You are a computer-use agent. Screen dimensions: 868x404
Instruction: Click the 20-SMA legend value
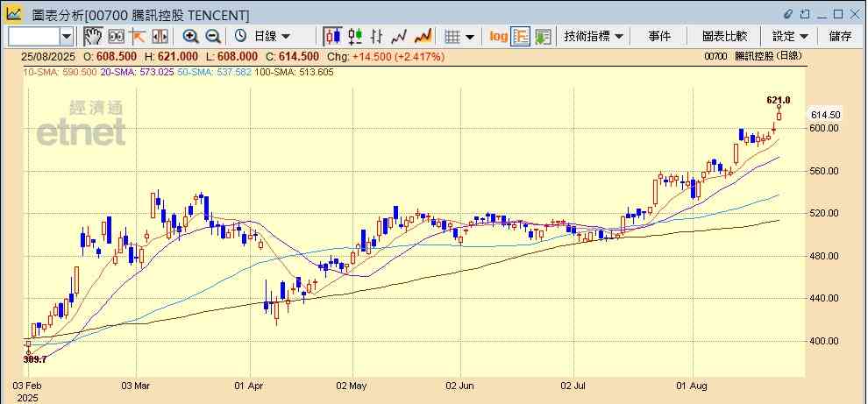[x=138, y=72]
